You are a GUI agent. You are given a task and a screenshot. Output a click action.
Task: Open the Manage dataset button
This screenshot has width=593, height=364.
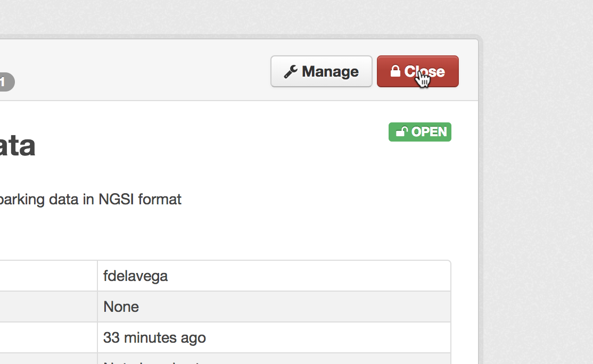[322, 71]
